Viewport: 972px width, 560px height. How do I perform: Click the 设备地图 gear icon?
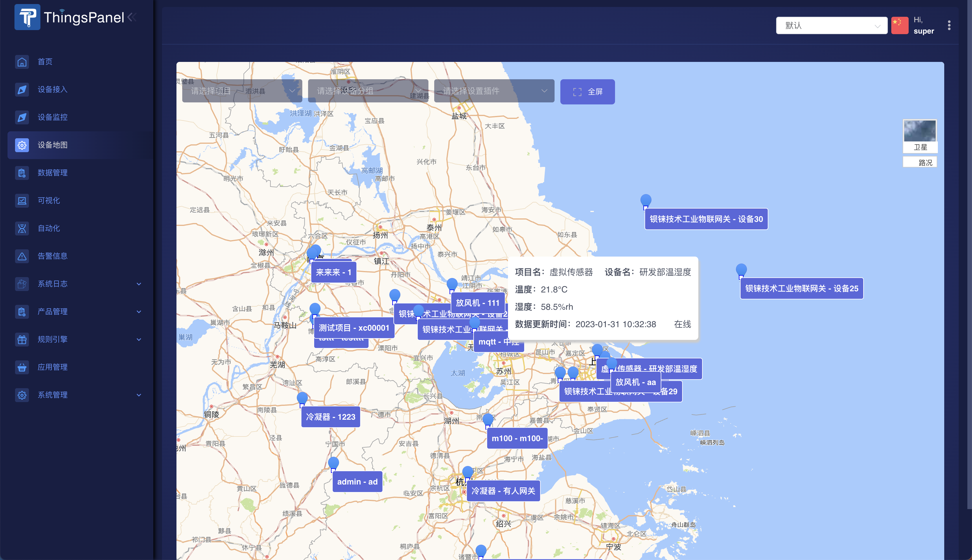click(x=22, y=145)
